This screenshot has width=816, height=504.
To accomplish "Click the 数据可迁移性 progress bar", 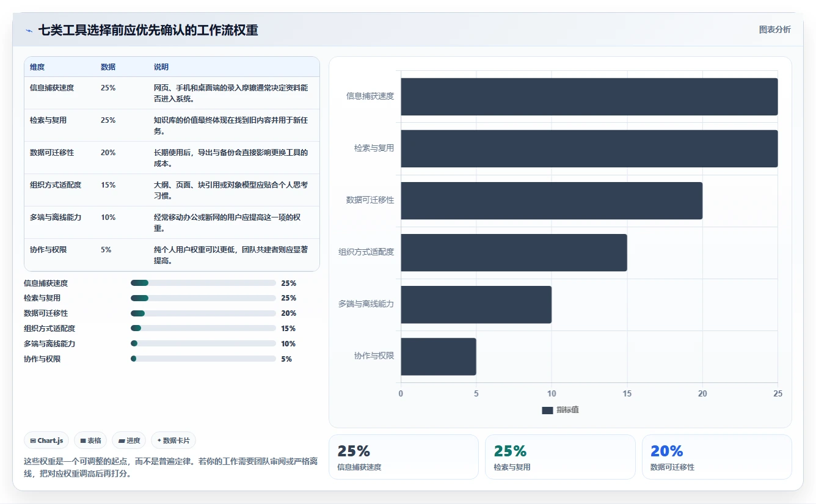I will 203,313.
